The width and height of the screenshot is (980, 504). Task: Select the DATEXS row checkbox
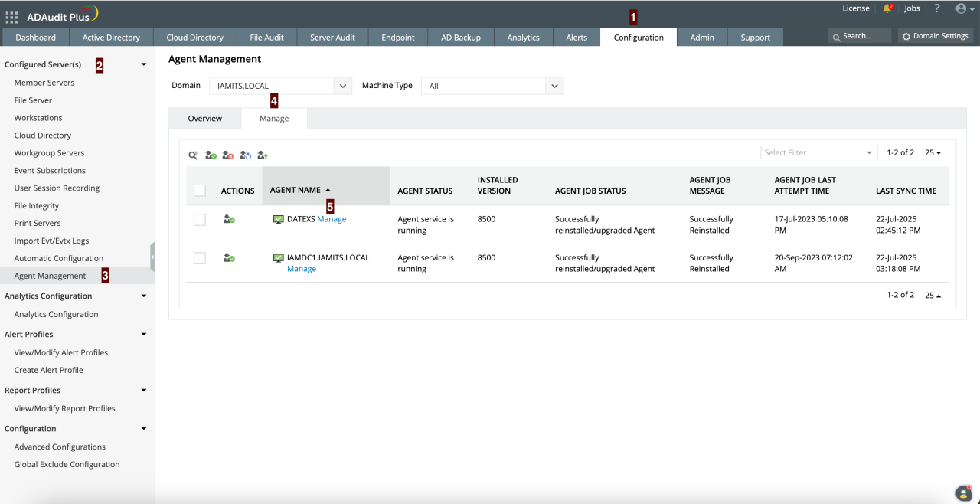pos(200,219)
